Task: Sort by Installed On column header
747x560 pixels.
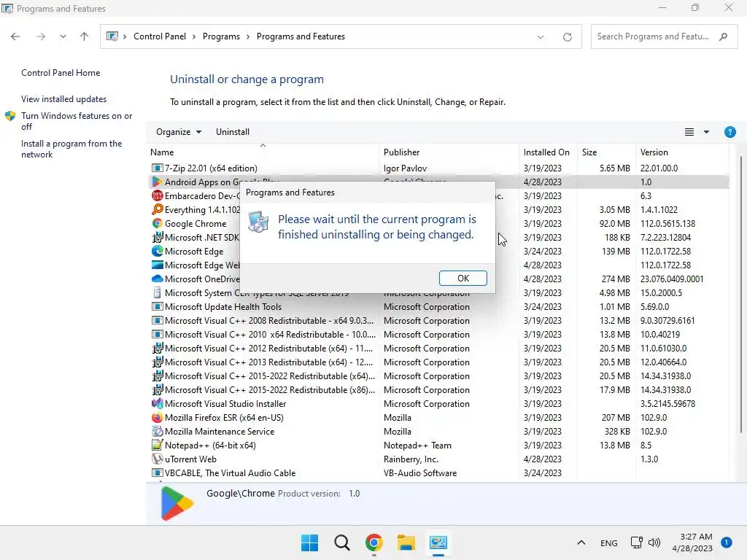Action: tap(548, 152)
